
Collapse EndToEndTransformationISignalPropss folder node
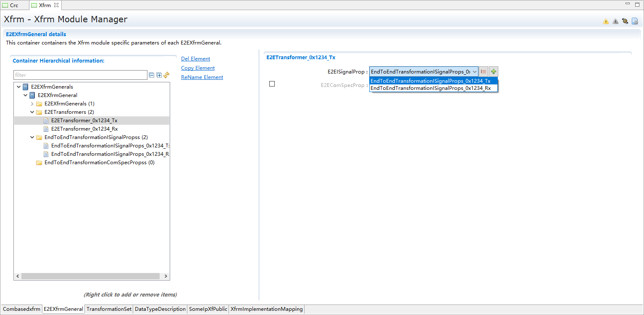coord(32,137)
